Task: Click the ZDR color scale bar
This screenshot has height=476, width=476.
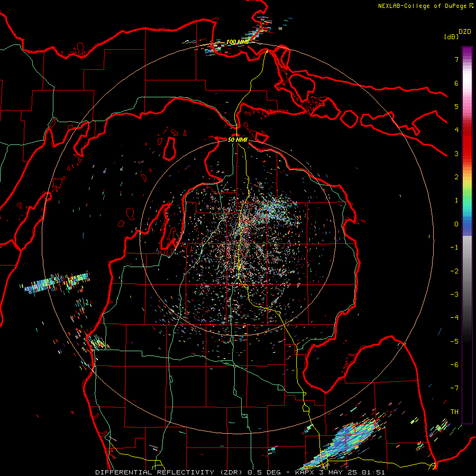Action: pyautogui.click(x=467, y=235)
